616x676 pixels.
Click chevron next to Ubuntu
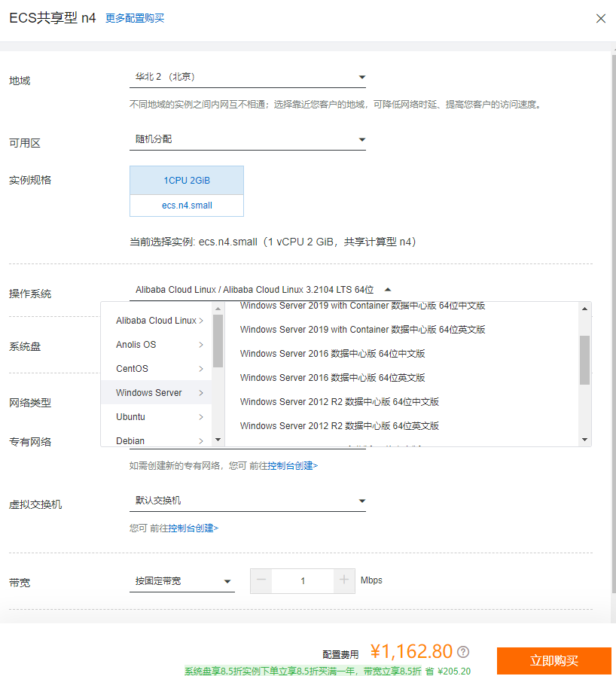tap(201, 417)
